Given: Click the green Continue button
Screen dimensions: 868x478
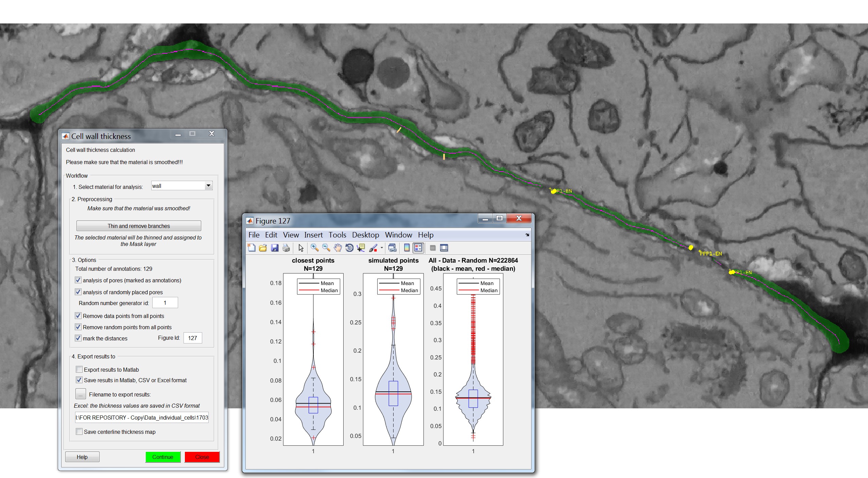Looking at the screenshot, I should point(163,457).
